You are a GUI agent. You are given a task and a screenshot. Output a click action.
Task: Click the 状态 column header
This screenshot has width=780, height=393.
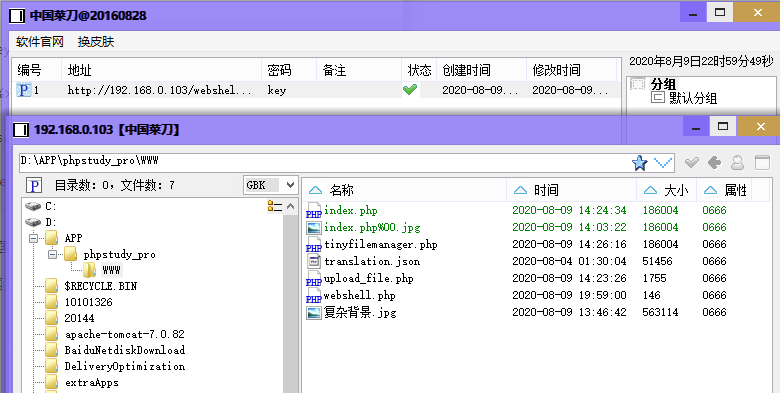(x=419, y=70)
